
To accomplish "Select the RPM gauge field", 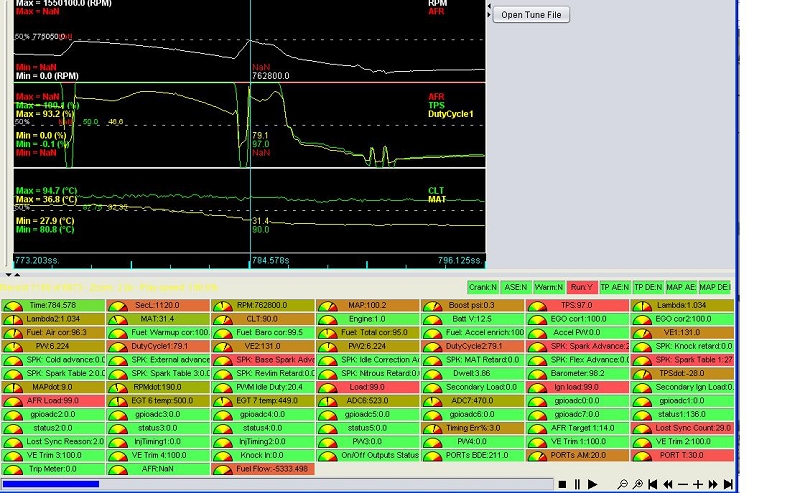I will (263, 305).
